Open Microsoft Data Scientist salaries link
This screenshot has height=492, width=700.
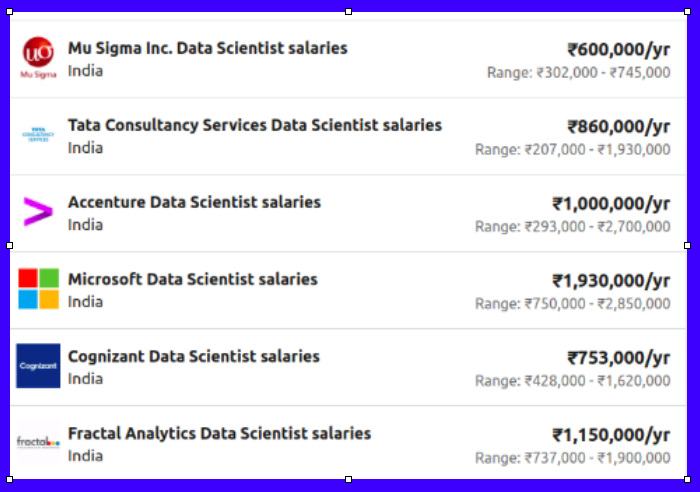(192, 279)
